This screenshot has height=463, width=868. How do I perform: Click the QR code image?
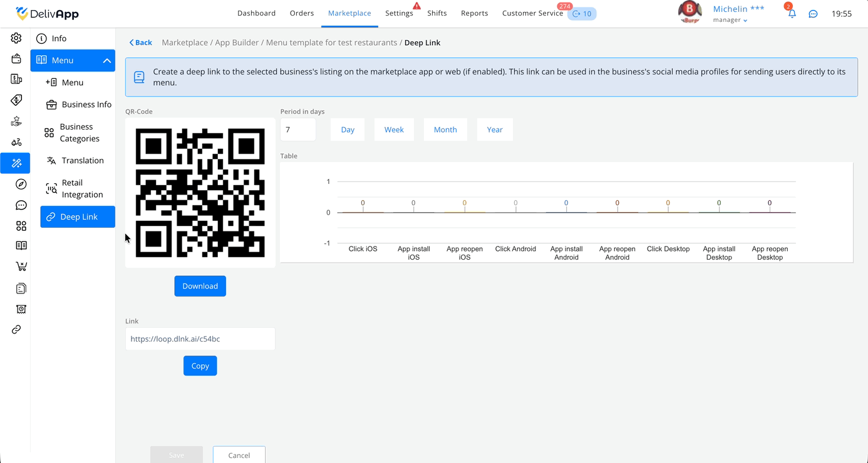click(200, 193)
